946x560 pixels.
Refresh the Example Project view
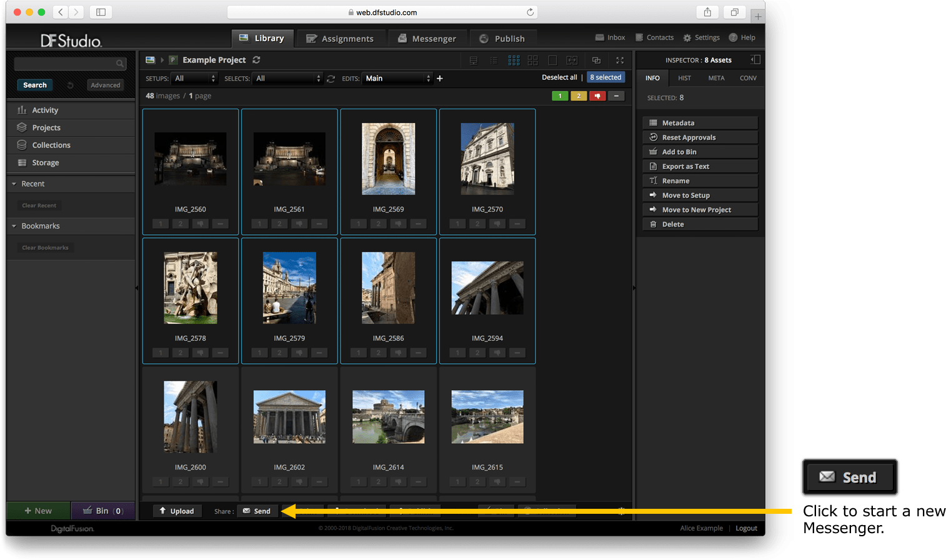point(256,60)
